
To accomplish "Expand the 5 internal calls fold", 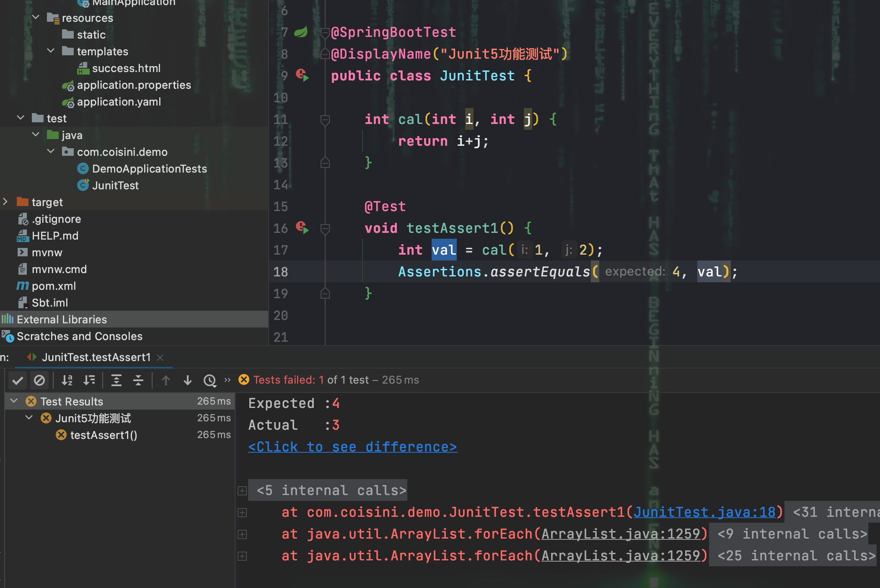I will [328, 490].
